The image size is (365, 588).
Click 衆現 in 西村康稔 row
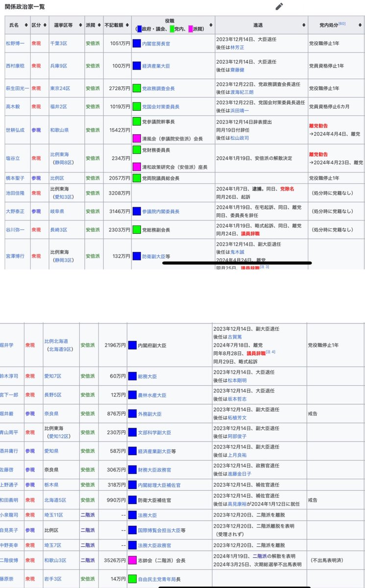[x=37, y=66]
